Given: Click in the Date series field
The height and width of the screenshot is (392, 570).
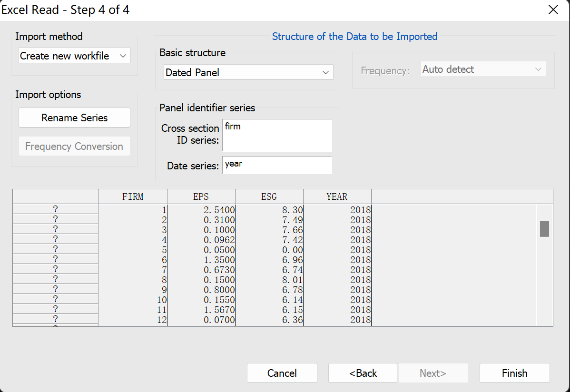Looking at the screenshot, I should [277, 165].
